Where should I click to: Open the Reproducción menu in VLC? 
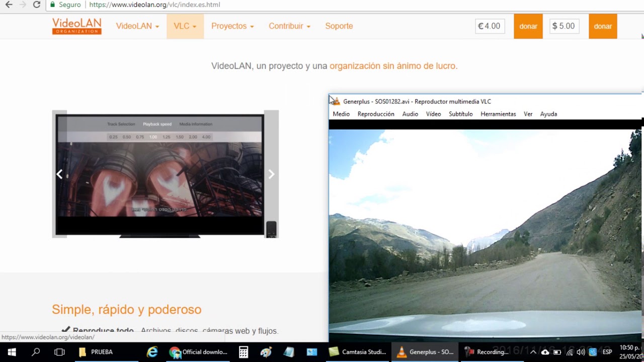pos(376,114)
